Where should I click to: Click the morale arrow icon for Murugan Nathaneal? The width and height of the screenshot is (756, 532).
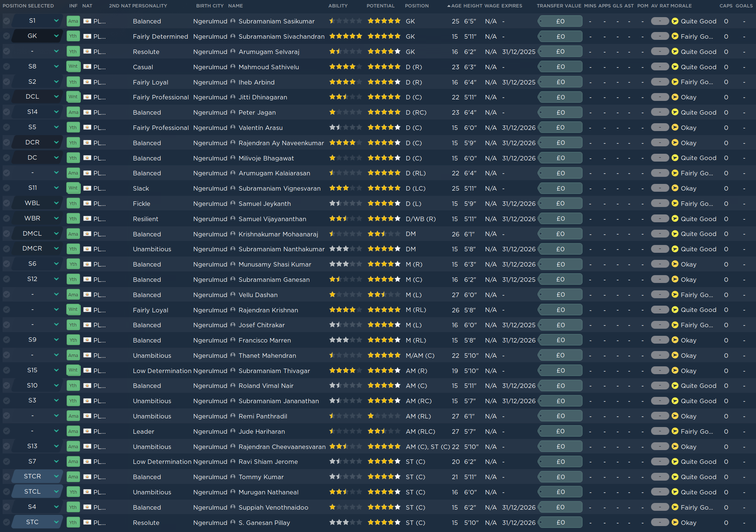pos(675,492)
